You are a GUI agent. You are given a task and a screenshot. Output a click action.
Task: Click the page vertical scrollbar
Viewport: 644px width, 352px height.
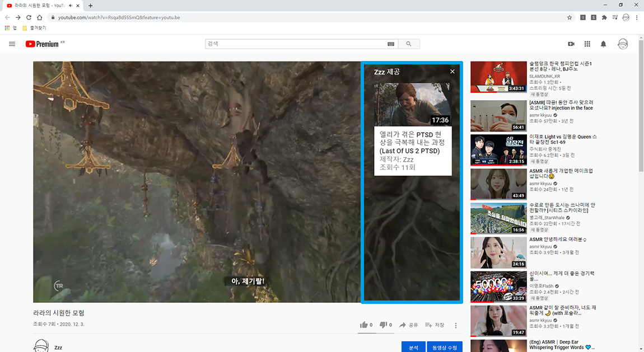[641, 107]
